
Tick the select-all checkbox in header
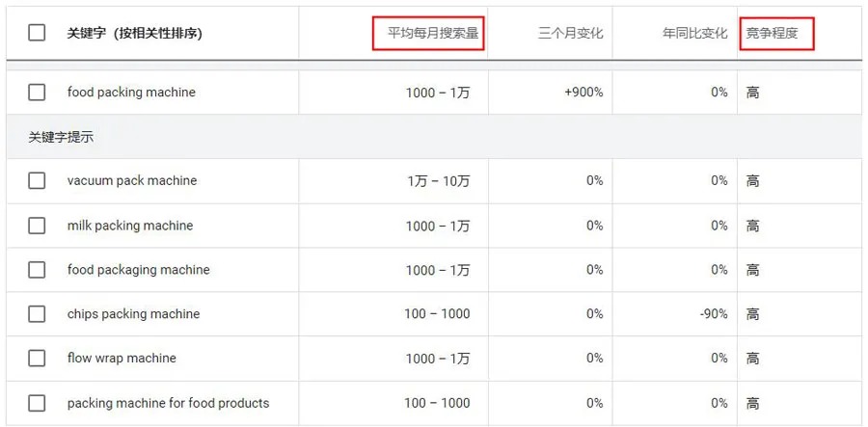point(37,33)
